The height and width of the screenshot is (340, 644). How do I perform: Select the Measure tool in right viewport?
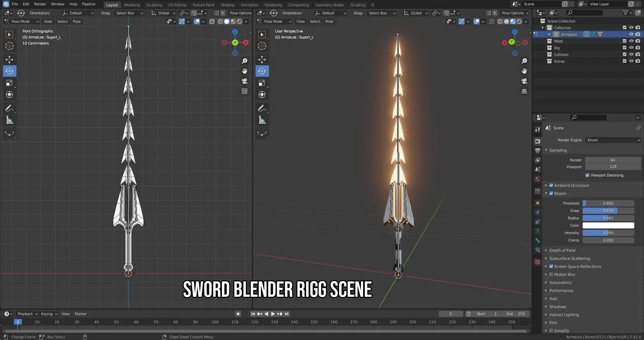coord(262,120)
